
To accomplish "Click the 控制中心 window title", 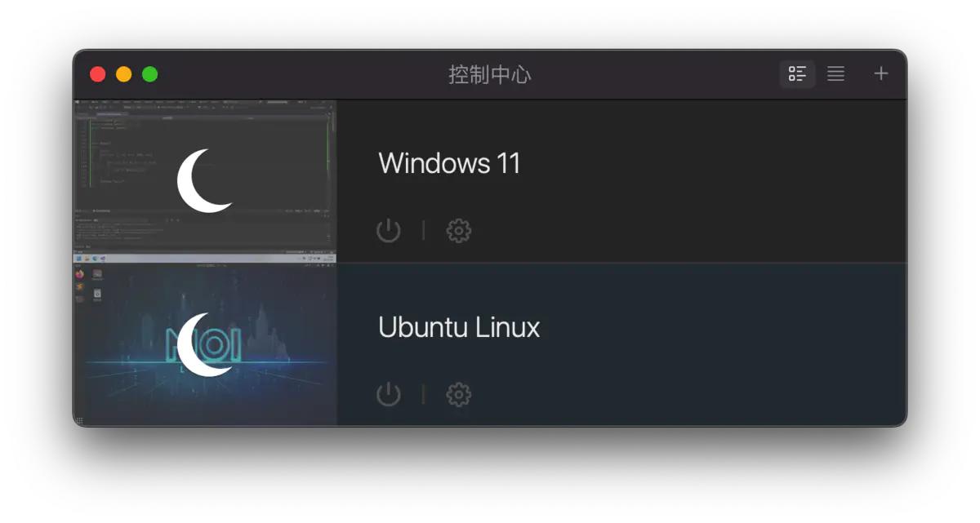I will tap(490, 74).
